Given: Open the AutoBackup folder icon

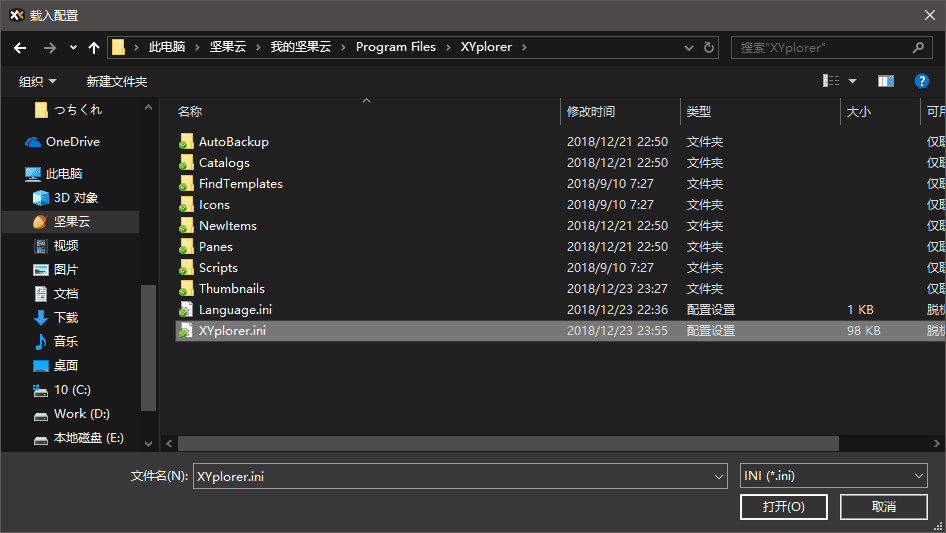Looking at the screenshot, I should tap(185, 142).
